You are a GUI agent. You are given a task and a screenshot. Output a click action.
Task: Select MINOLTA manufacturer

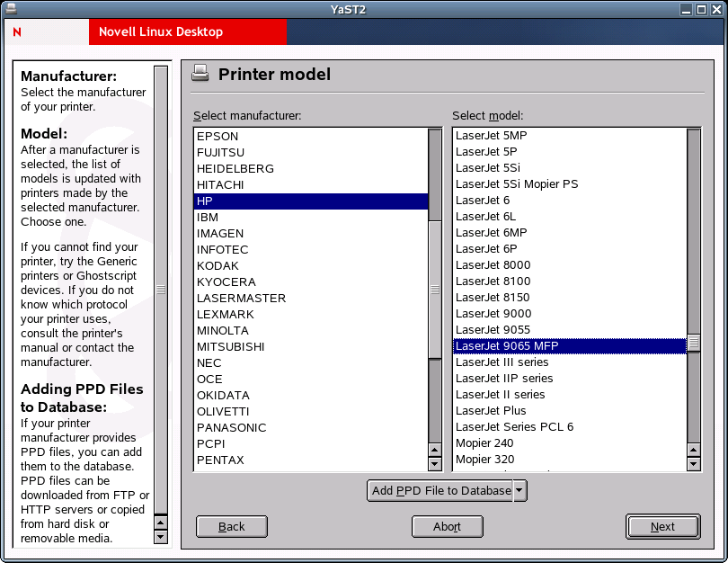[311, 331]
